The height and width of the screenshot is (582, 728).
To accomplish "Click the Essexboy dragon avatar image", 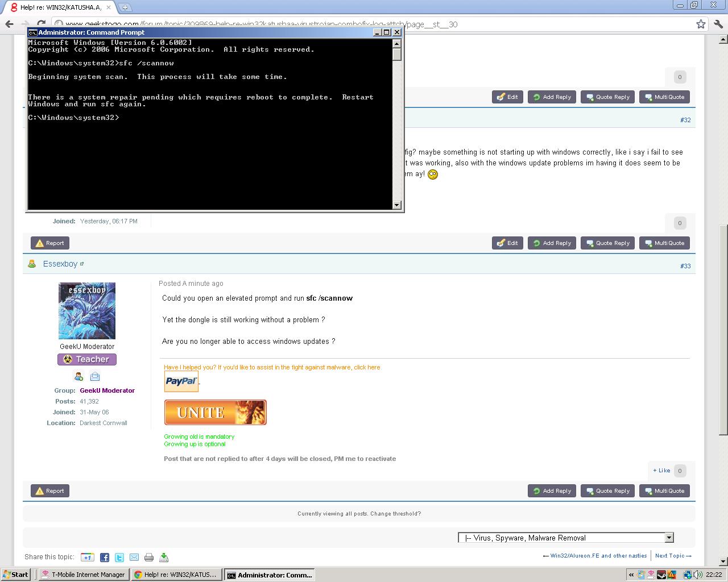I will click(87, 311).
